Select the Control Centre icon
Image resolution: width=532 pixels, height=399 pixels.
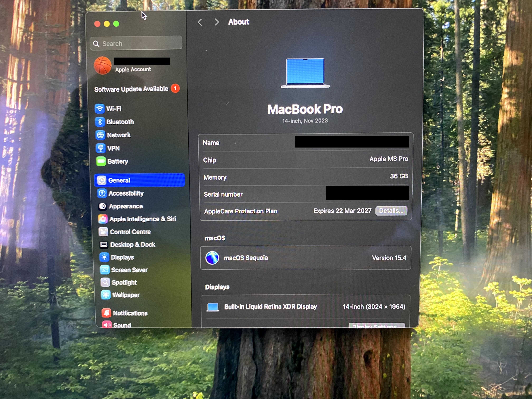click(x=103, y=232)
